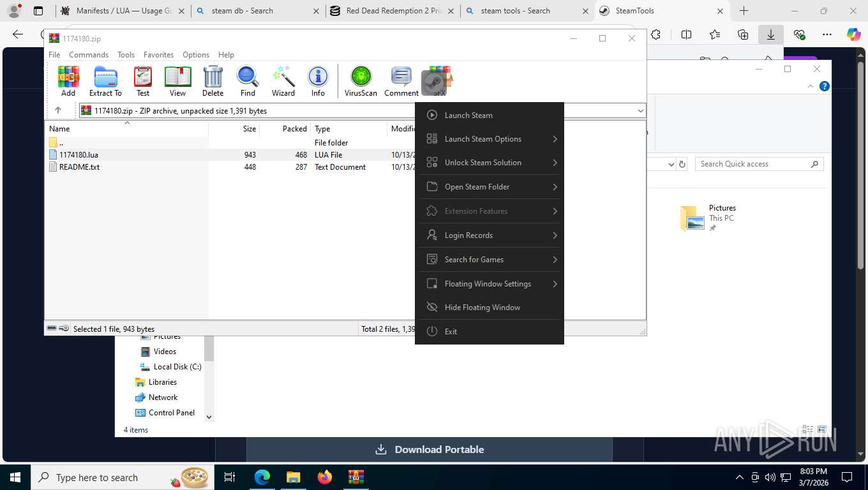Open Help menu in WinRAR
The height and width of the screenshot is (490, 868).
[x=226, y=55]
